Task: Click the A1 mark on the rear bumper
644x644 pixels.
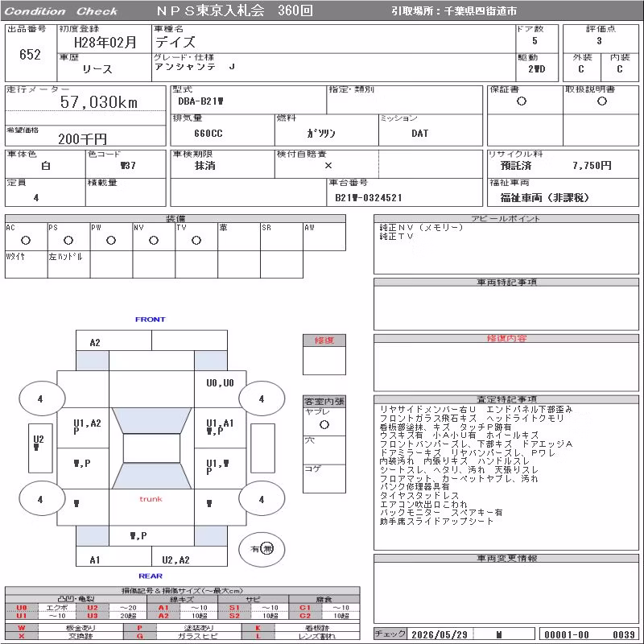Action: point(95,559)
